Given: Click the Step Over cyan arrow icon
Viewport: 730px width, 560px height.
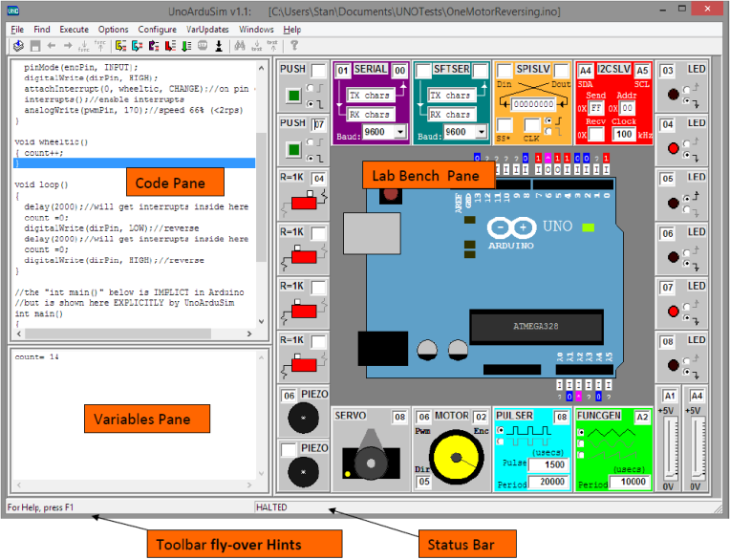Looking at the screenshot, I should click(138, 46).
